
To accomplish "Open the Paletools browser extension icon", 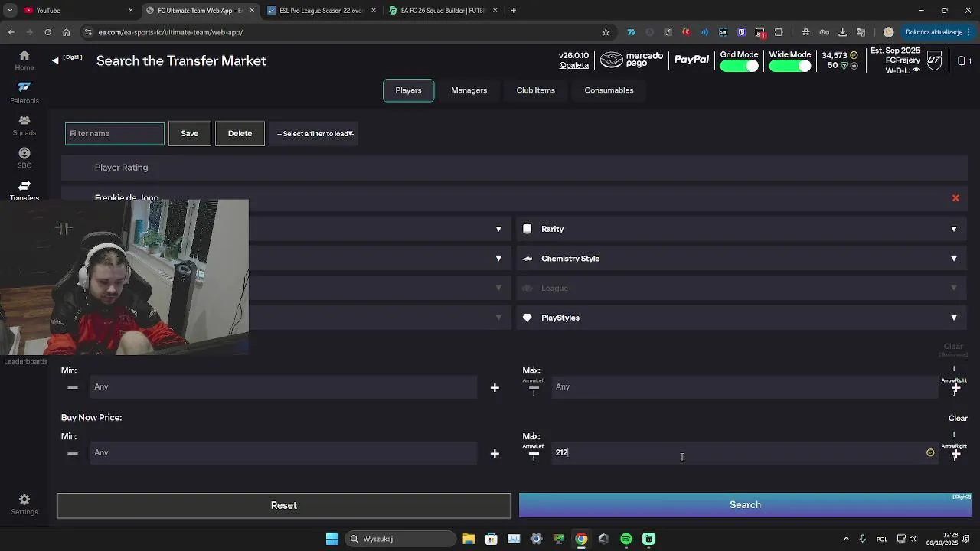I will 631,32.
